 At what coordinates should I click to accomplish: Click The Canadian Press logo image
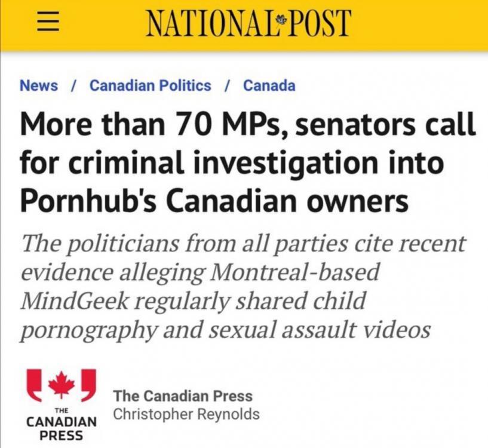pos(62,405)
